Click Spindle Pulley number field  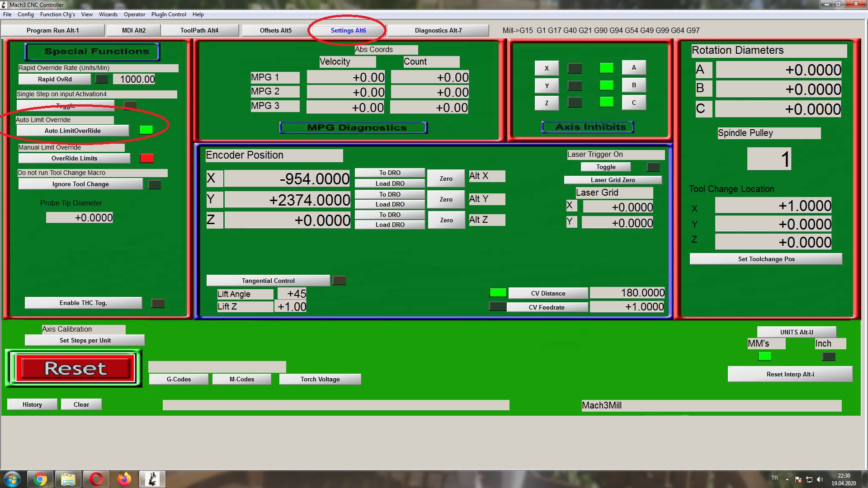769,159
